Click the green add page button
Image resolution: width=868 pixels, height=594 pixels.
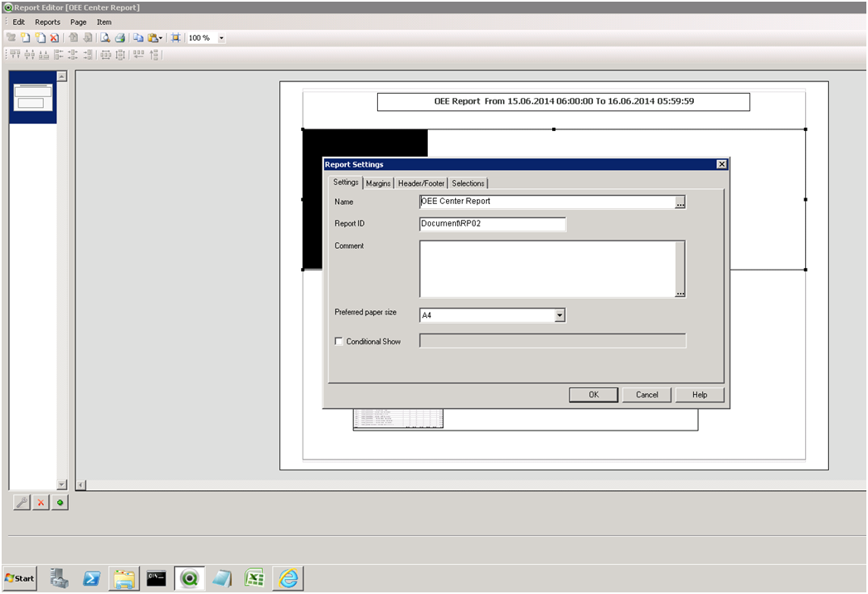(60, 503)
